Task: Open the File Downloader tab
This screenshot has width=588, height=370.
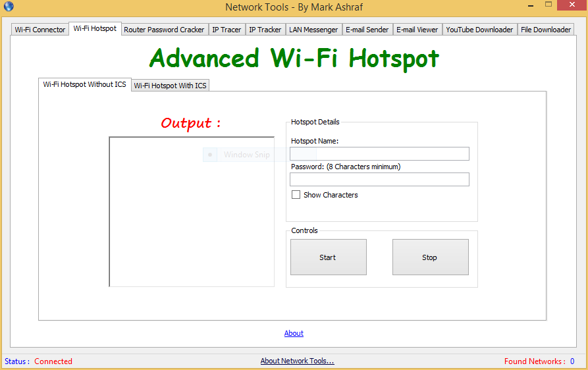Action: (x=545, y=30)
